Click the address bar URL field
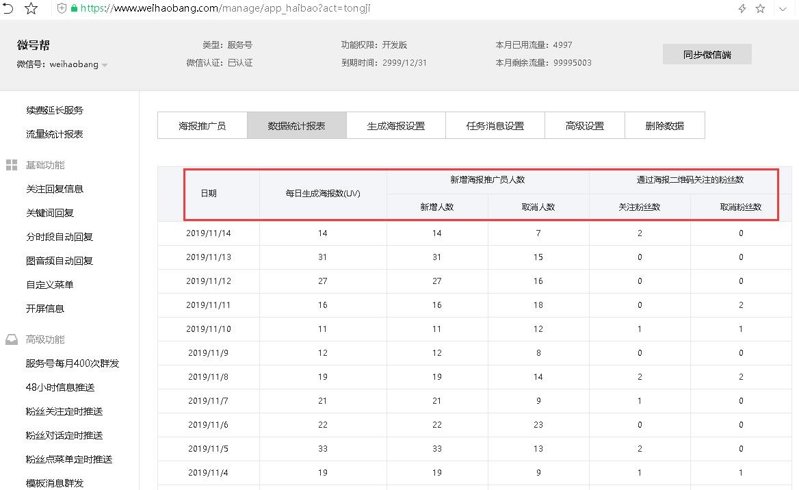The width and height of the screenshot is (799, 490). pos(226,8)
